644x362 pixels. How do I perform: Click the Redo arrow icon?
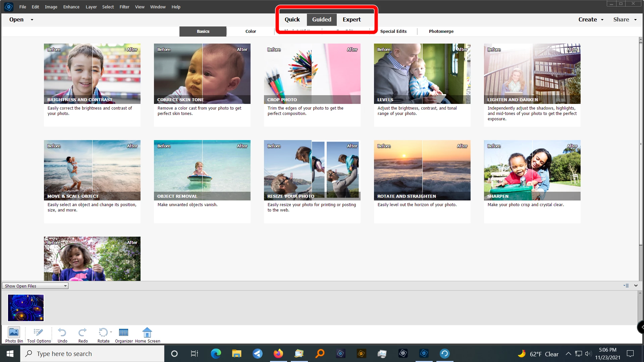tap(83, 333)
